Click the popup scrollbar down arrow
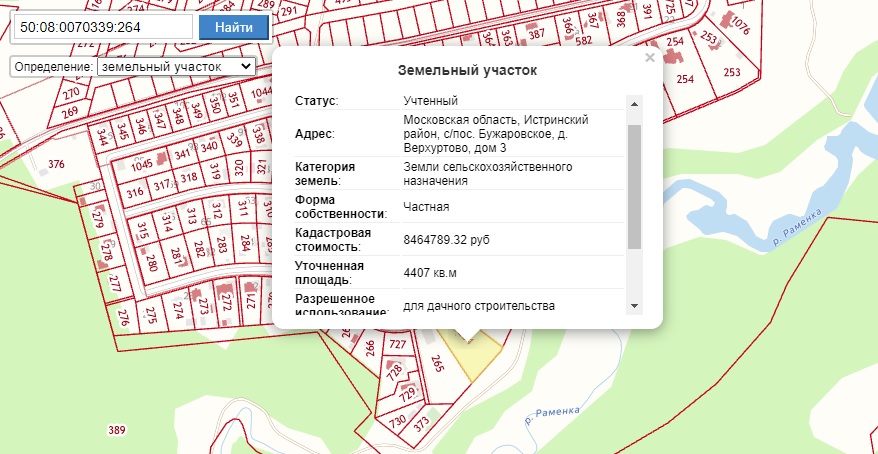The image size is (878, 454). tap(634, 306)
